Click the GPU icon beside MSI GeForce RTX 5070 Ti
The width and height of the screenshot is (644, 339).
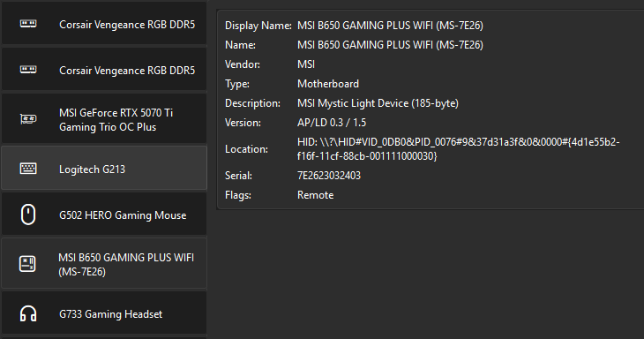point(28,119)
